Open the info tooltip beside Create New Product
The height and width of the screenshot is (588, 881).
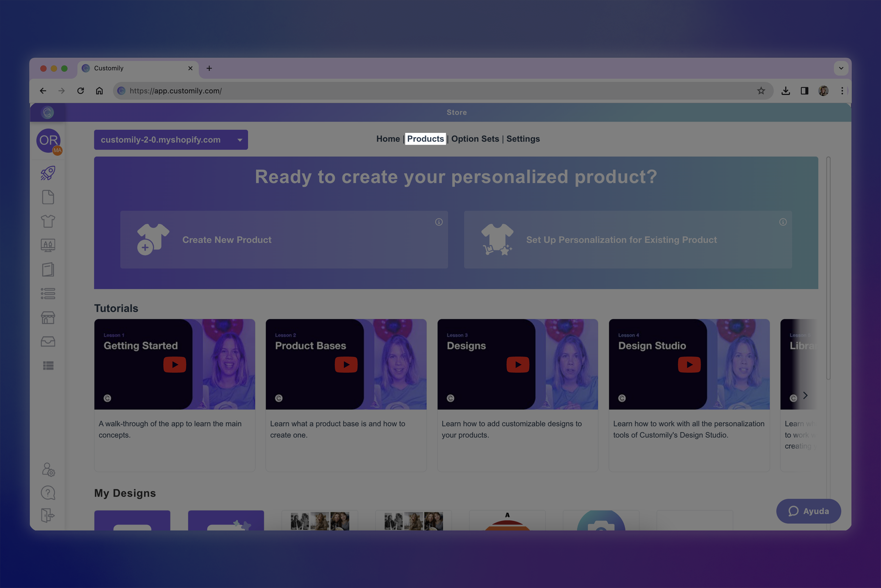click(x=439, y=222)
